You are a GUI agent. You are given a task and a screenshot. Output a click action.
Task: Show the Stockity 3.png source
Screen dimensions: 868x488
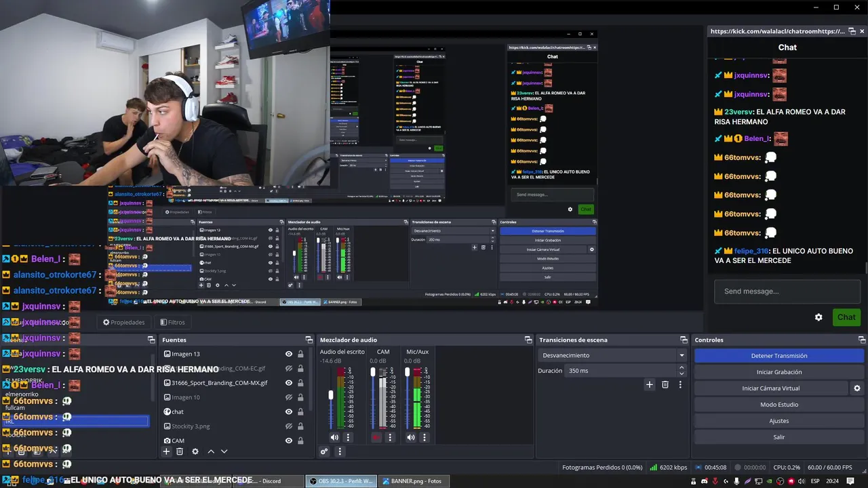pos(289,426)
